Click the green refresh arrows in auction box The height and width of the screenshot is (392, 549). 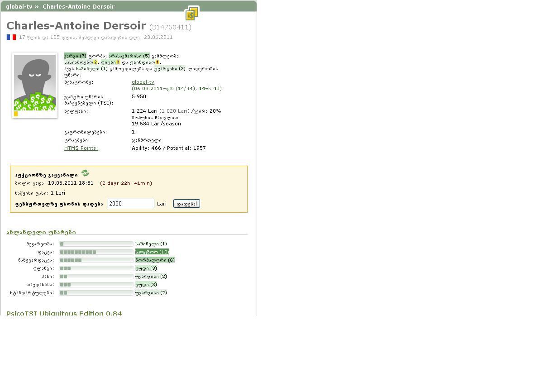point(85,173)
